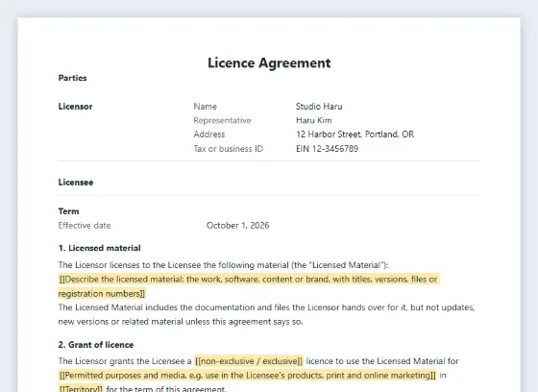The width and height of the screenshot is (538, 392).
Task: Fill the 'Describe the licensed material' placeholder
Action: (249, 286)
